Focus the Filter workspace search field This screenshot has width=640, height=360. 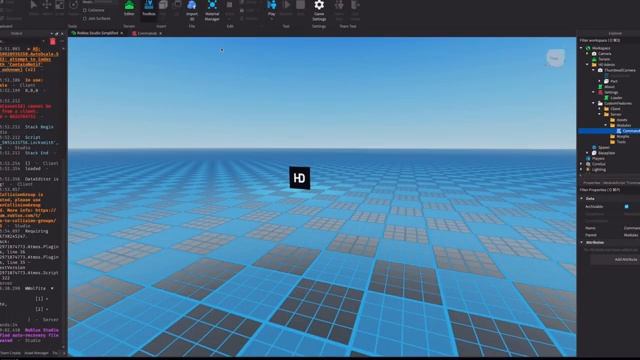point(609,40)
